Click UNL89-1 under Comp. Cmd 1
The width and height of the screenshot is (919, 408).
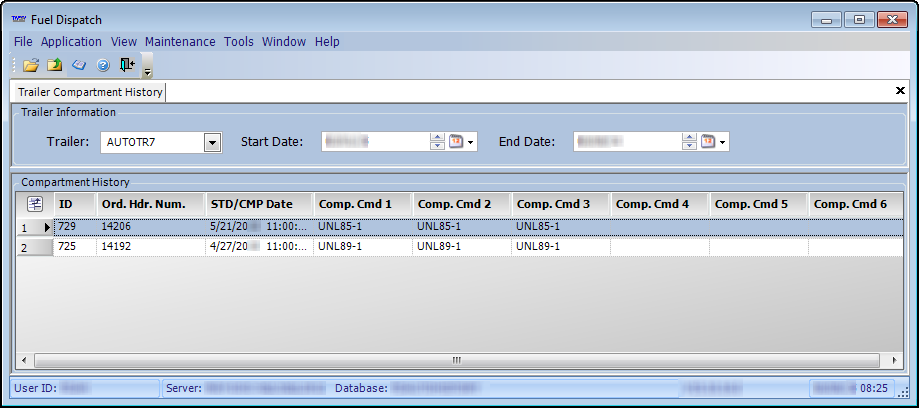[363, 247]
